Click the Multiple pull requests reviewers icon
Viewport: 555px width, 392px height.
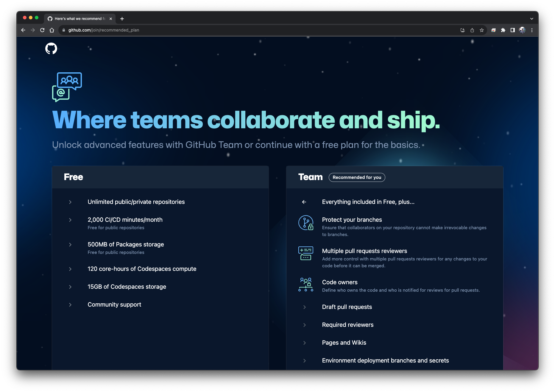(x=306, y=253)
